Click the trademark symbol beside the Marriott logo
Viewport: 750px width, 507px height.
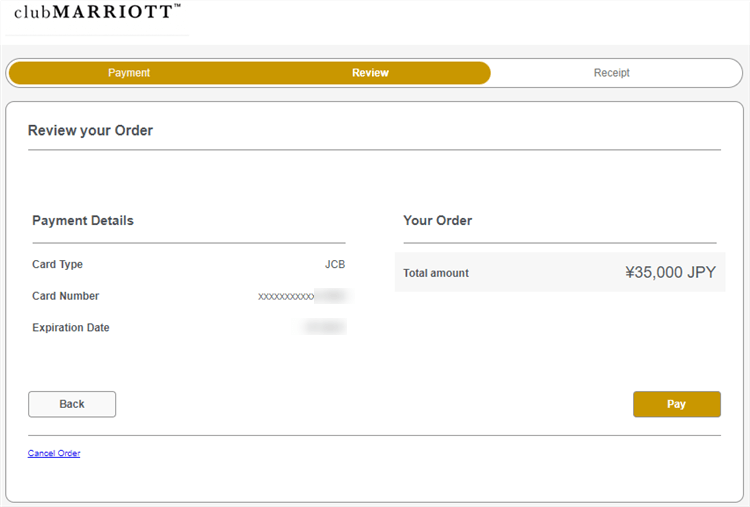click(x=177, y=6)
